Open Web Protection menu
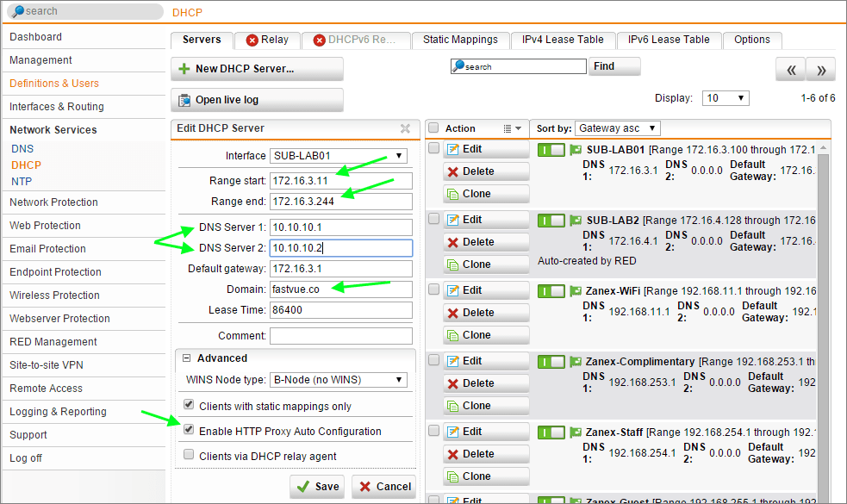Viewport: 847px width, 504px height. pyautogui.click(x=45, y=225)
